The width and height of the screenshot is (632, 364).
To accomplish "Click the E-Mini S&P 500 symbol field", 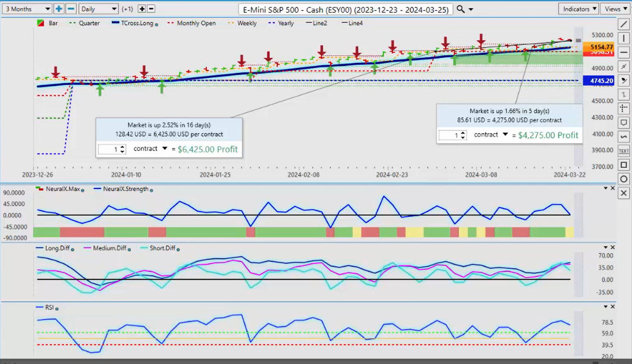I will (x=346, y=9).
